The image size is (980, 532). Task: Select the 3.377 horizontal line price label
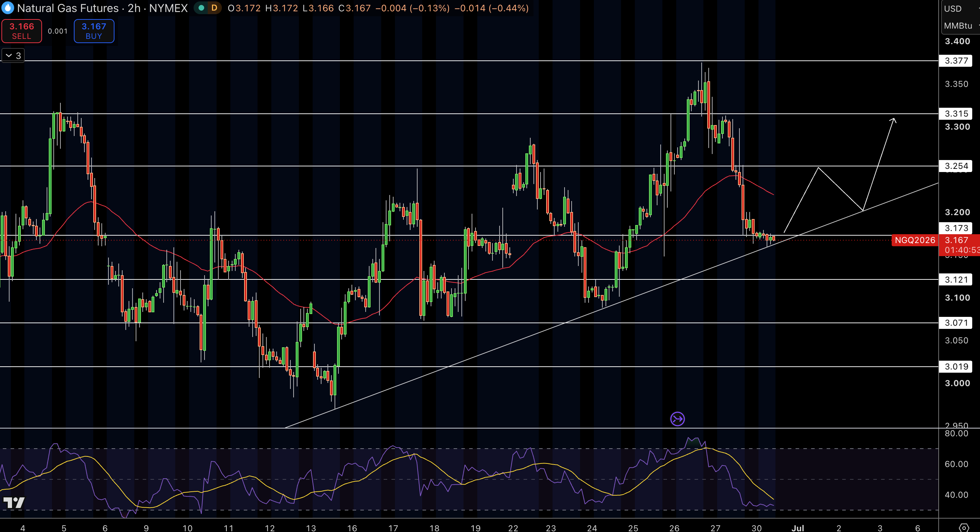point(956,61)
